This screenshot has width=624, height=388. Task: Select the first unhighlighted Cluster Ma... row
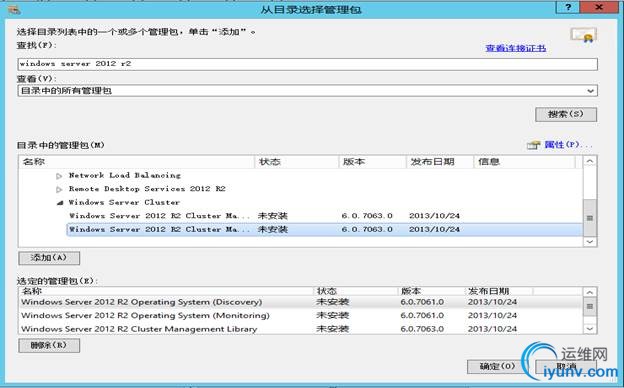(x=324, y=216)
